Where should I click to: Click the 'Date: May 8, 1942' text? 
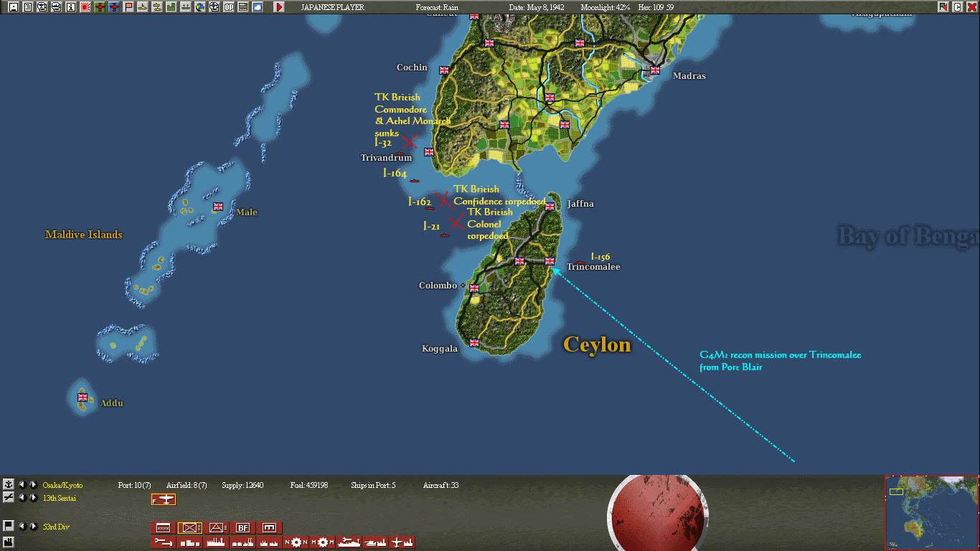point(536,7)
